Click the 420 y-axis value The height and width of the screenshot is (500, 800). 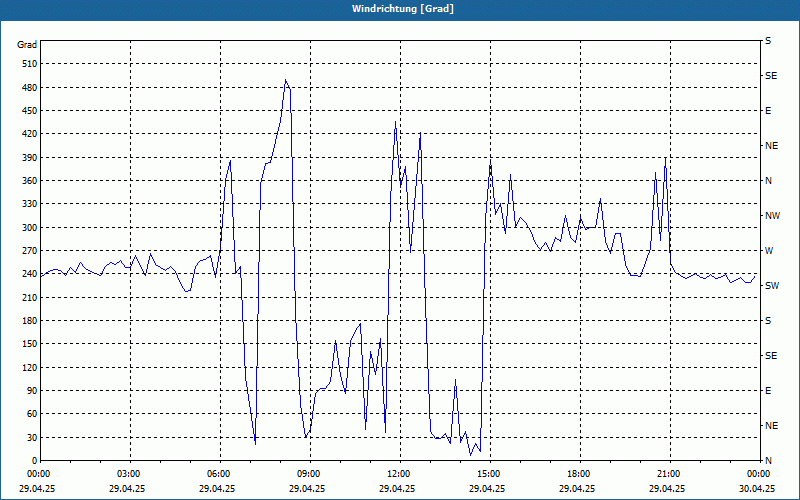coord(30,134)
